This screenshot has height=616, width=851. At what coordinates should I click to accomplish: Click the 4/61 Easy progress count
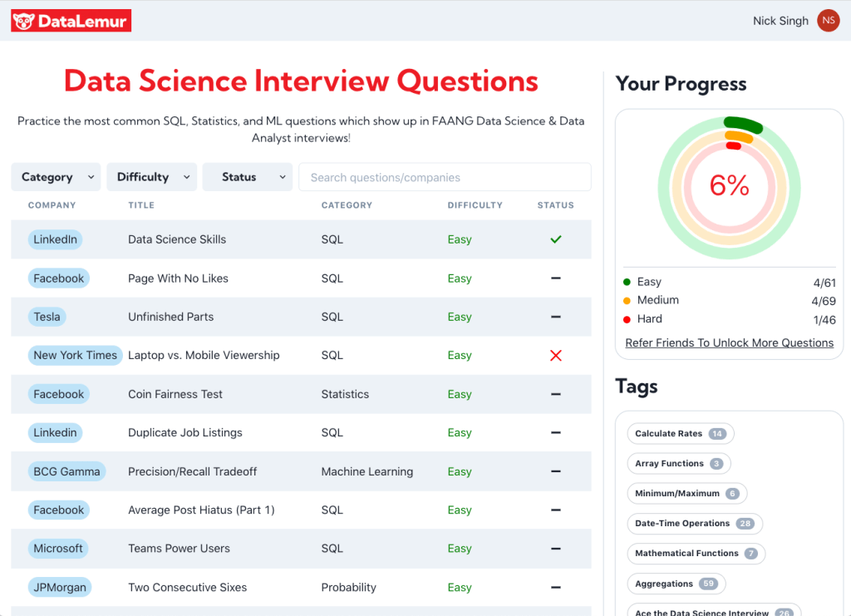pyautogui.click(x=824, y=283)
